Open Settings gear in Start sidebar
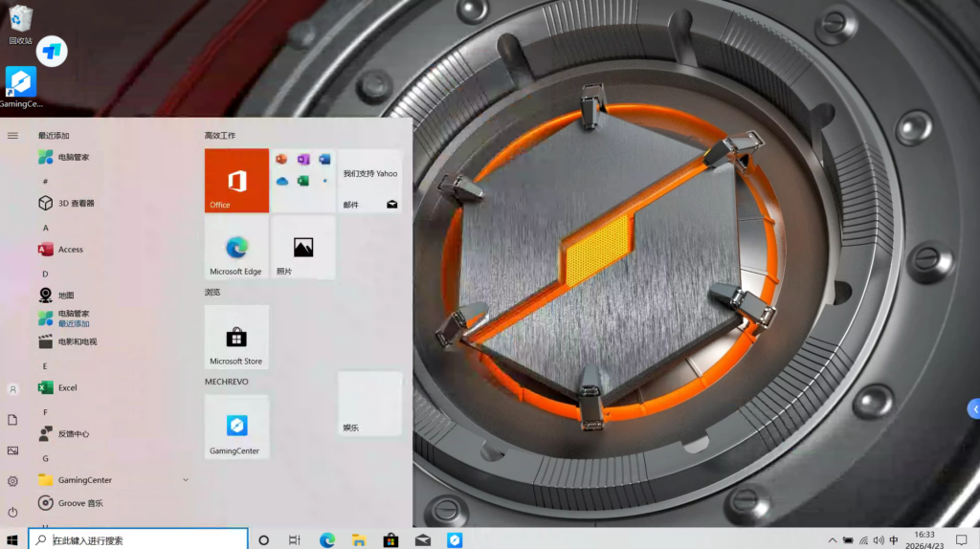Screen dimensions: 980x549 point(12,481)
